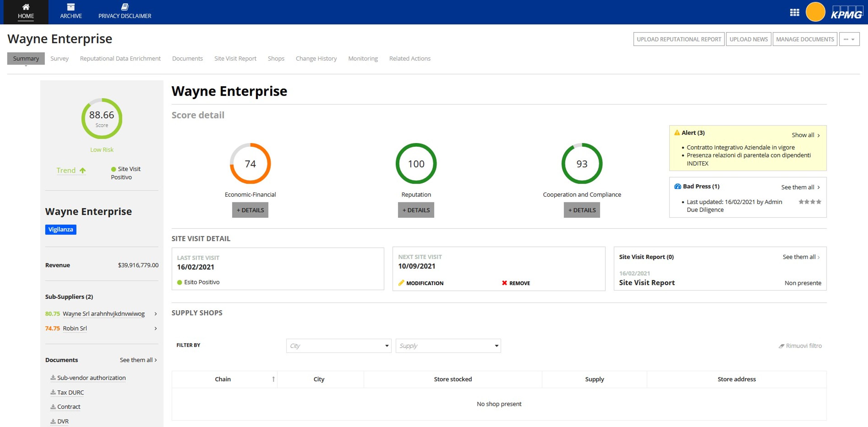Click the Trend up arrow icon
The height and width of the screenshot is (427, 868).
pyautogui.click(x=83, y=170)
